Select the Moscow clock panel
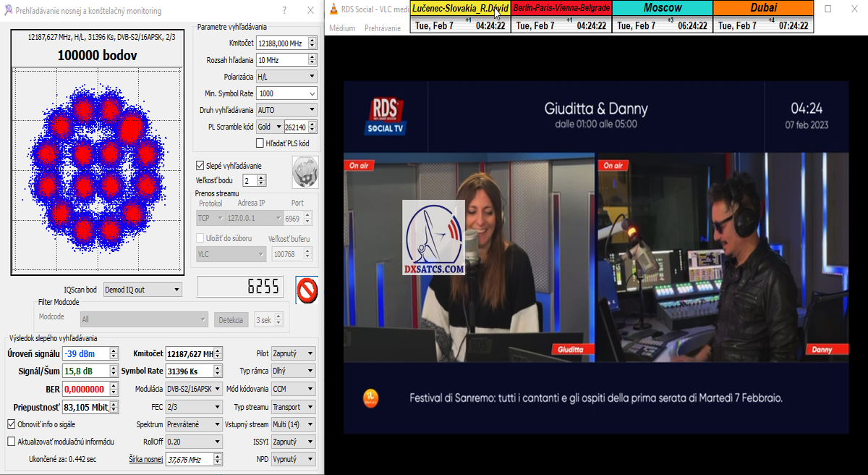The height and width of the screenshot is (475, 868). pos(662,17)
